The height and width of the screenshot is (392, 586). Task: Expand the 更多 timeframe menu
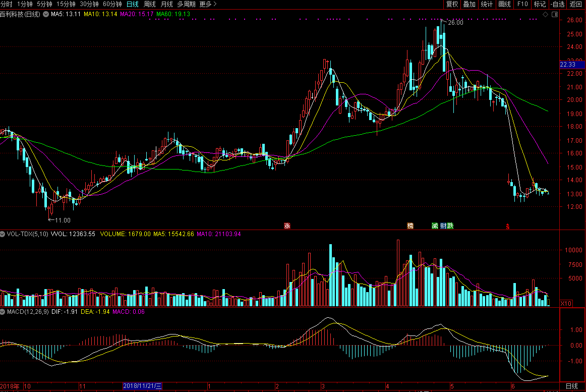208,4
